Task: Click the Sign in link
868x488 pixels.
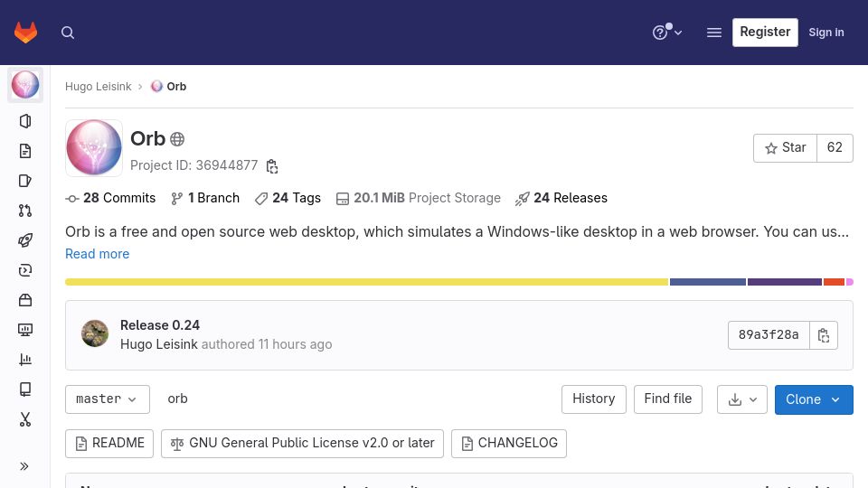Action: (x=826, y=33)
